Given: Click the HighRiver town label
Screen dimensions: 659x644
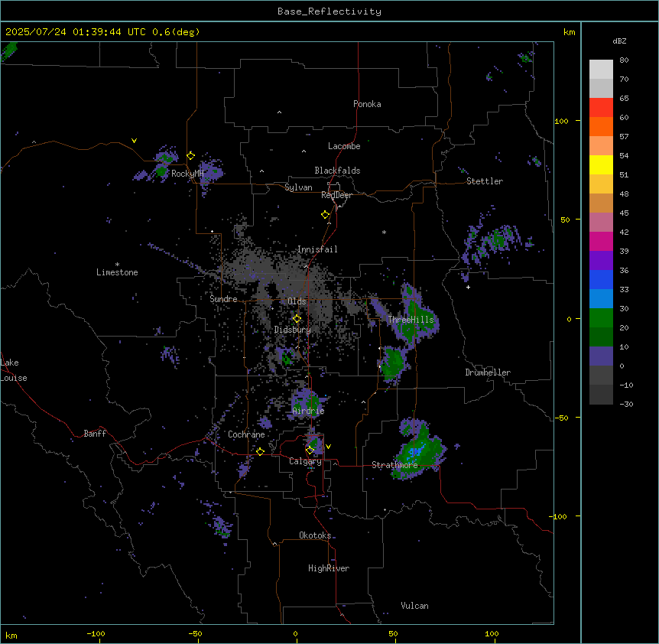Looking at the screenshot, I should point(329,568).
